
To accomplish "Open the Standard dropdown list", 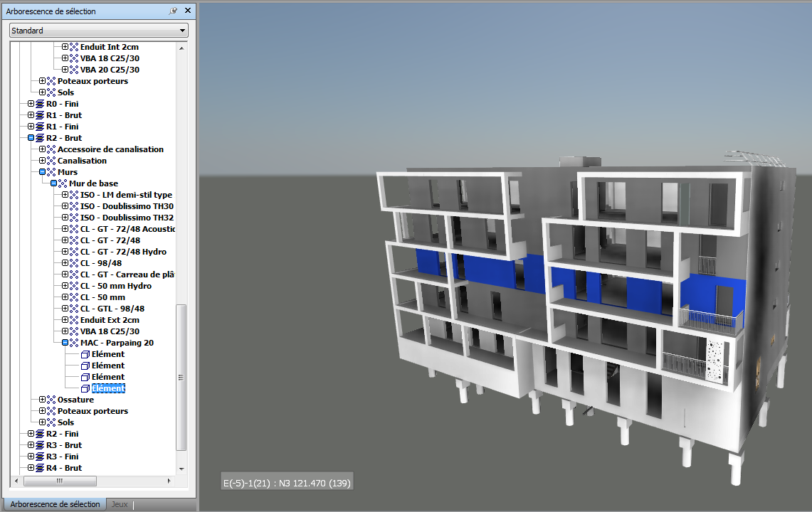I will [x=183, y=31].
